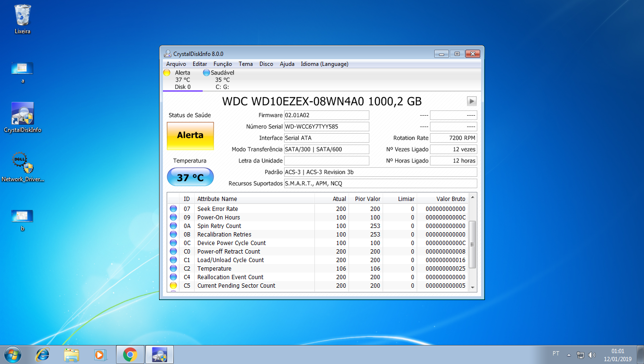Click the PT language indicator
The width and height of the screenshot is (644, 364).
[556, 354]
